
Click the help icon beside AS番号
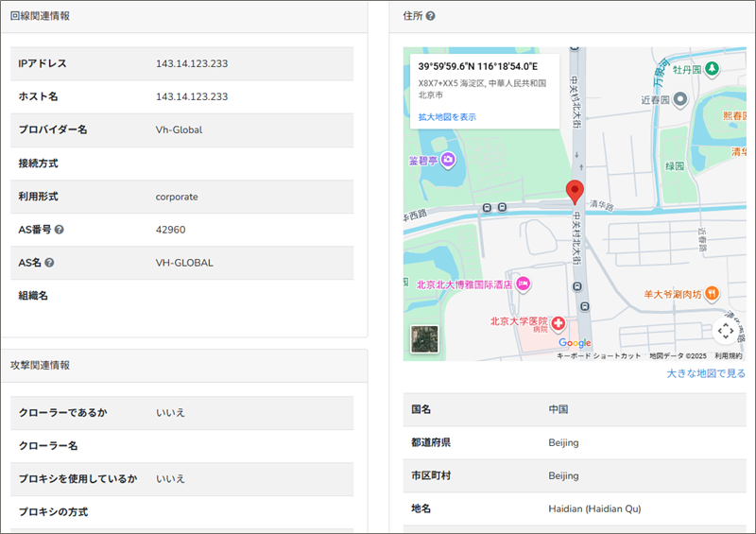pyautogui.click(x=60, y=230)
